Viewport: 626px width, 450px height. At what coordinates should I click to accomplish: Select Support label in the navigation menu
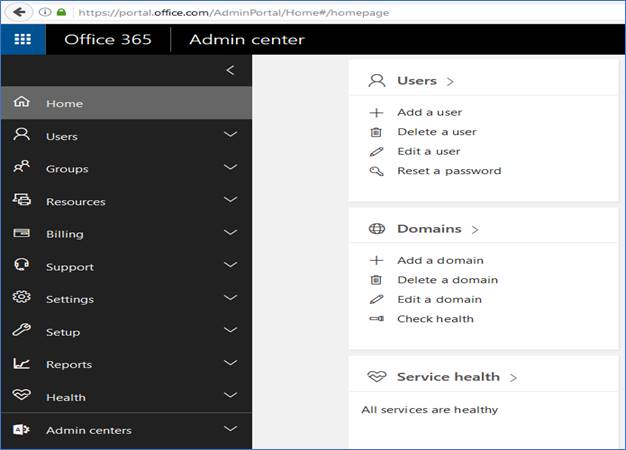70,267
